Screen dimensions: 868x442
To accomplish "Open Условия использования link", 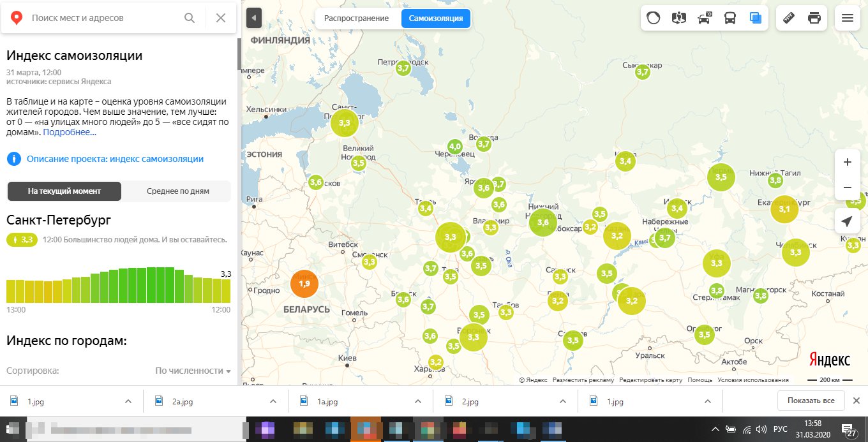I will point(753,380).
